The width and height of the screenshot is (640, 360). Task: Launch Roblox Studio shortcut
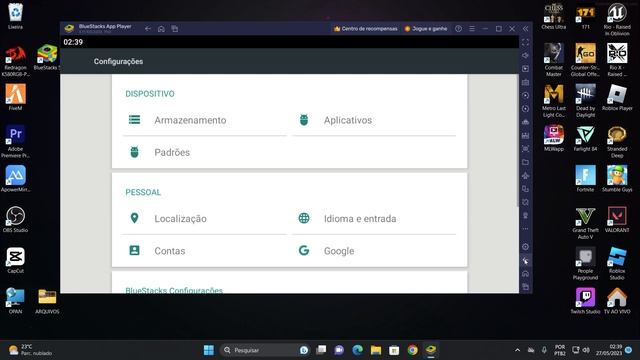tap(617, 263)
